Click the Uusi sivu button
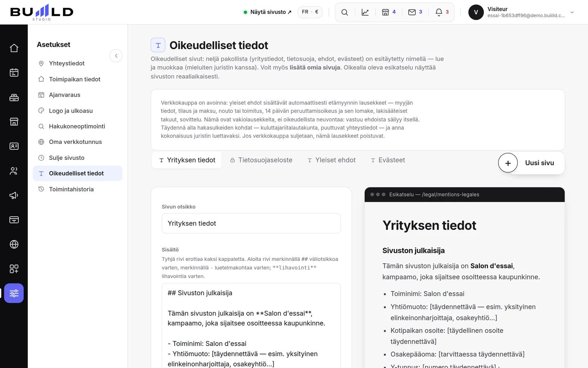 tap(532, 163)
